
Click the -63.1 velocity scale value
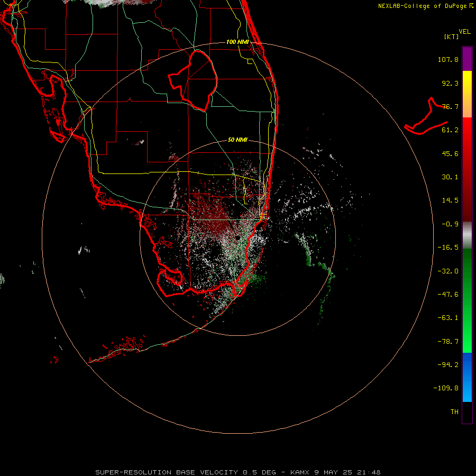point(448,318)
